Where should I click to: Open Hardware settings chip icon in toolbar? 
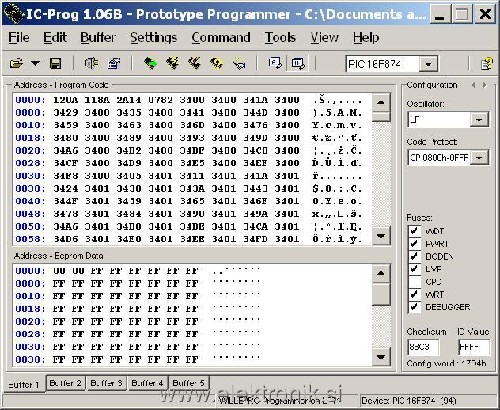pyautogui.click(x=91, y=63)
